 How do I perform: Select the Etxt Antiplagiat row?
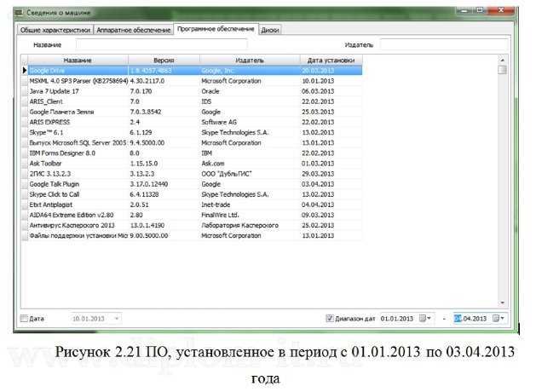195,205
